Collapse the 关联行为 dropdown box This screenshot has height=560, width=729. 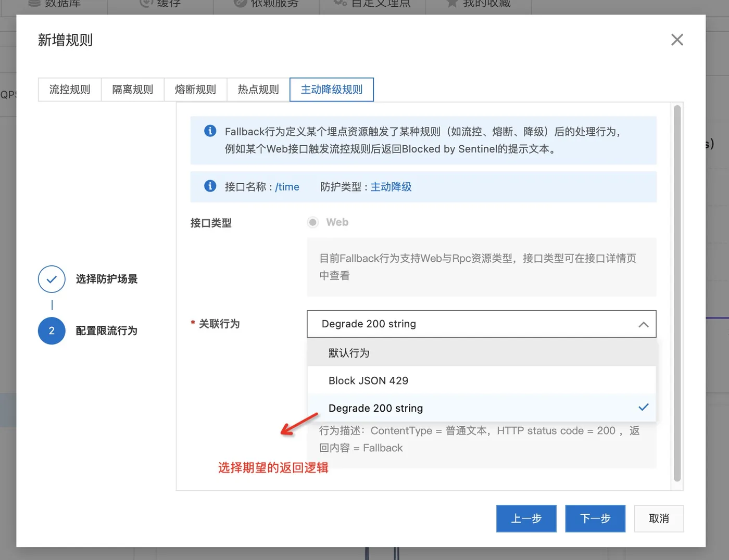(481, 324)
